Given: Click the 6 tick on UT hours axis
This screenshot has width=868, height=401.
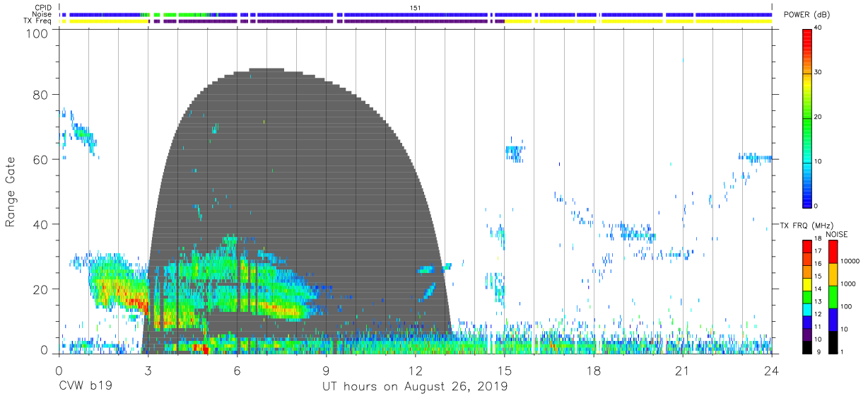Looking at the screenshot, I should (x=237, y=370).
